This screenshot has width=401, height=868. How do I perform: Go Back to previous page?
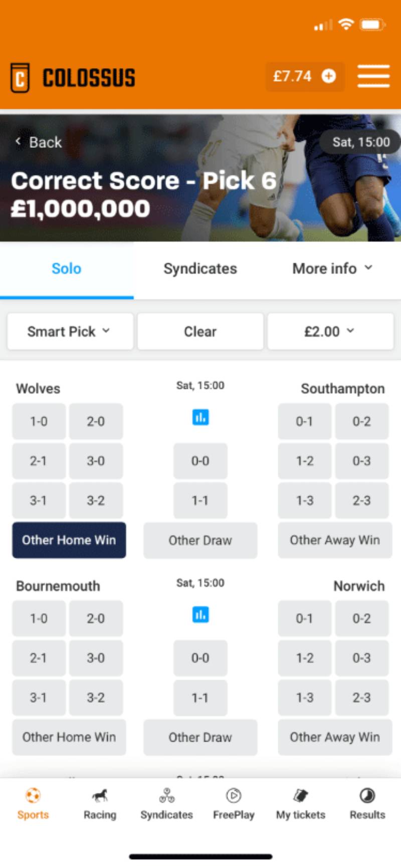pyautogui.click(x=39, y=142)
